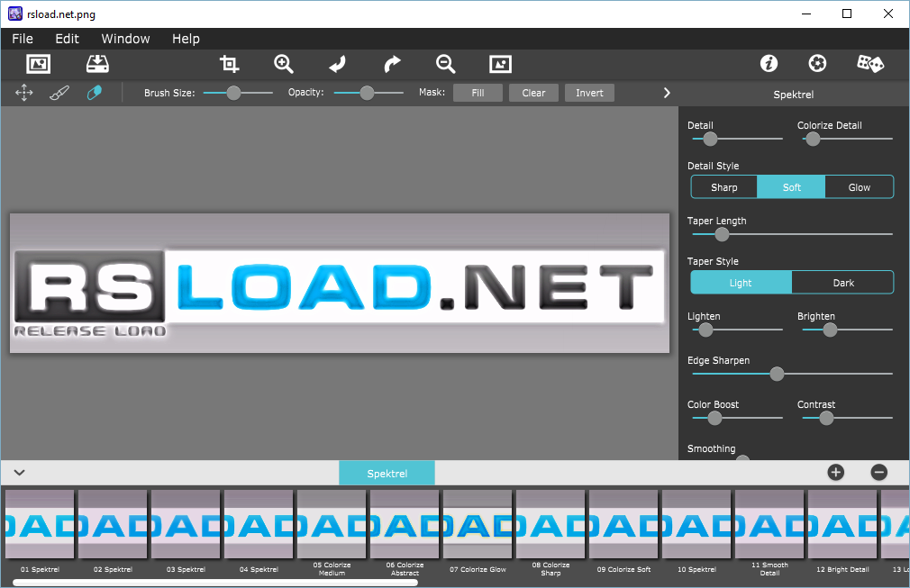
Task: Click the redo arrow
Action: [x=392, y=64]
